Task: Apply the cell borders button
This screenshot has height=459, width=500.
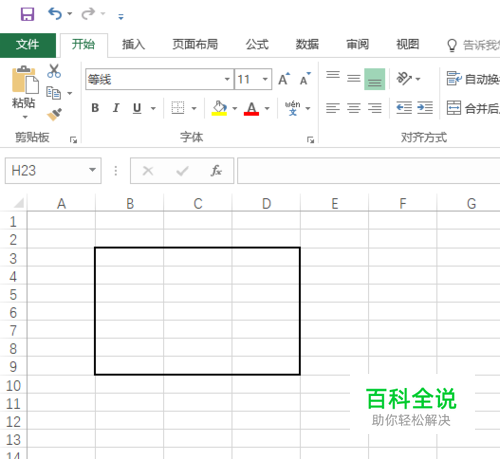Action: coord(178,108)
